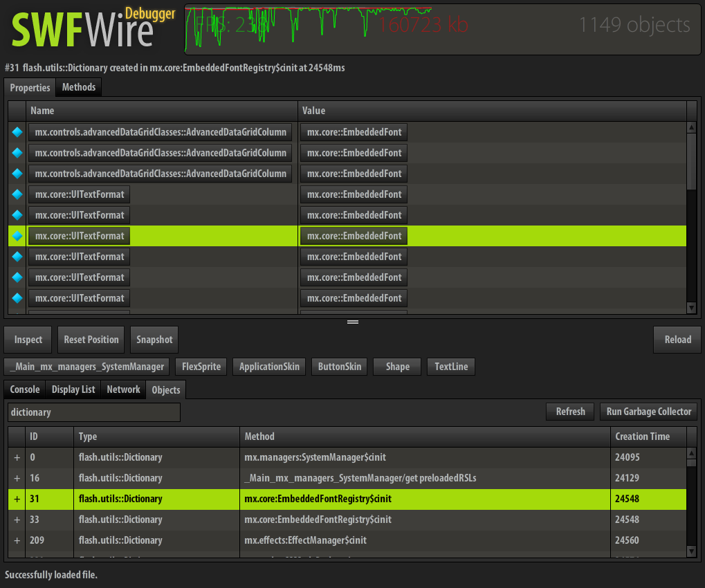Click the blue diamond icon in the last visible UITextFormat row

click(x=17, y=298)
